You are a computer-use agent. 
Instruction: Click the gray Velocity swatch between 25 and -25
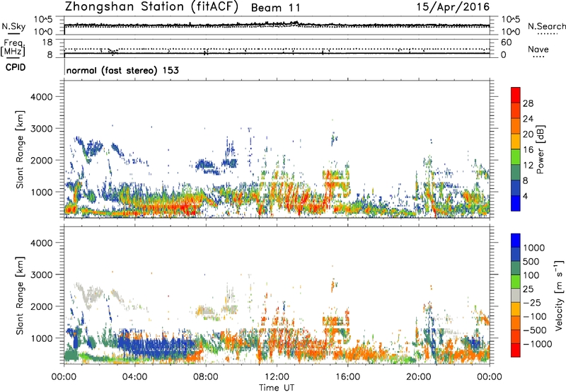click(516, 295)
